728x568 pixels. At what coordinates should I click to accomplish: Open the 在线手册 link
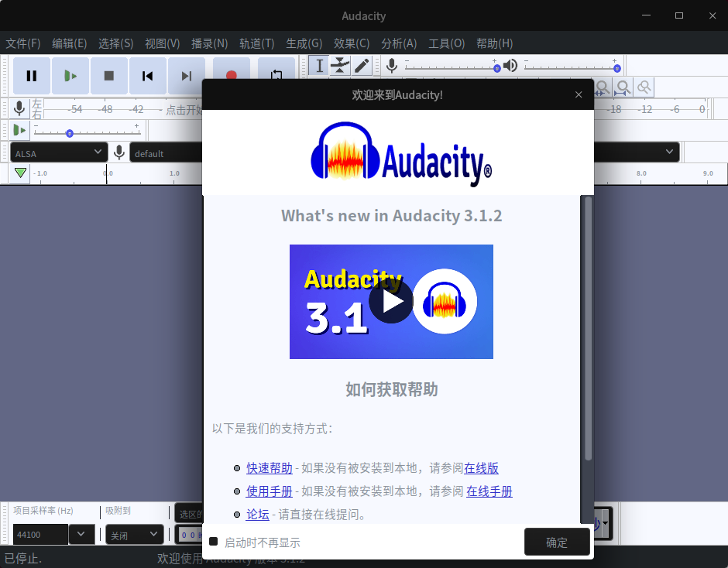click(x=489, y=491)
